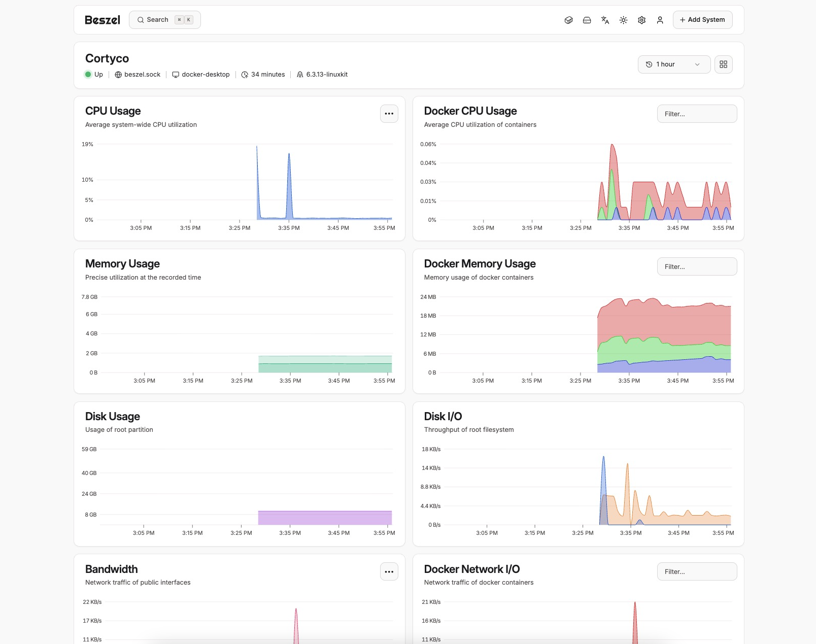The width and height of the screenshot is (816, 644).
Task: Click 'Throughput of root filesystem' subtitle
Action: (469, 430)
